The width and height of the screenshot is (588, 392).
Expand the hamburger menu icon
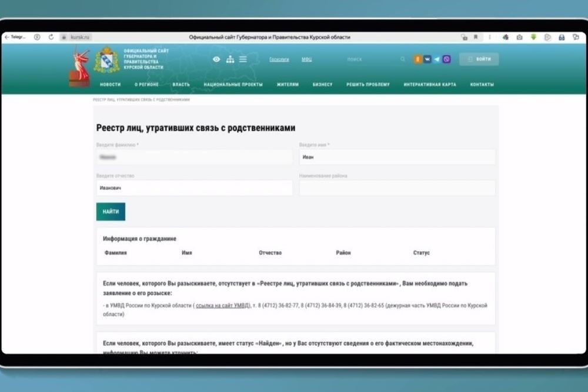243,59
